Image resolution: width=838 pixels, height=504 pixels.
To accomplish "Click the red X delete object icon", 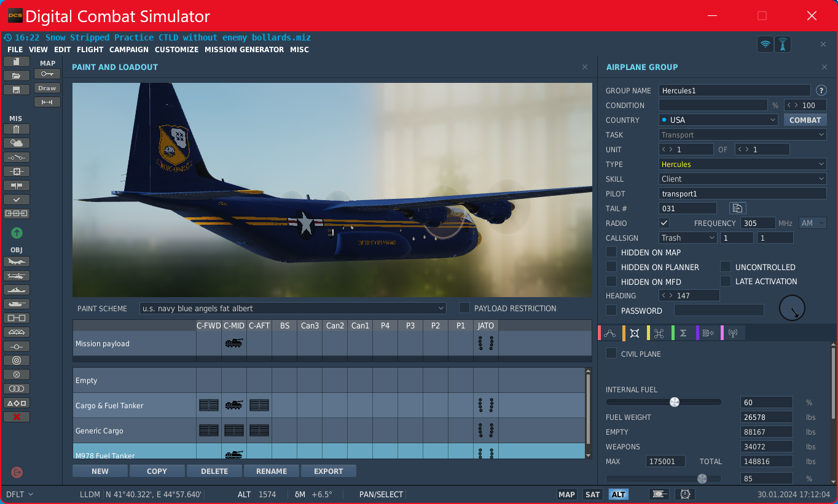I will pos(17,417).
